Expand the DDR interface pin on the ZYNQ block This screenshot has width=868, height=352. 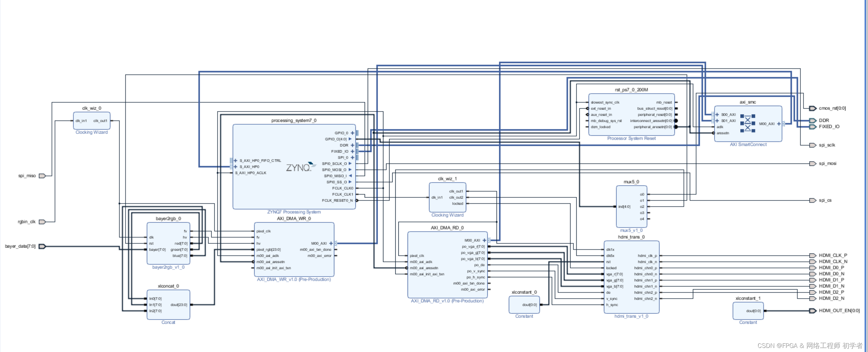(x=352, y=145)
